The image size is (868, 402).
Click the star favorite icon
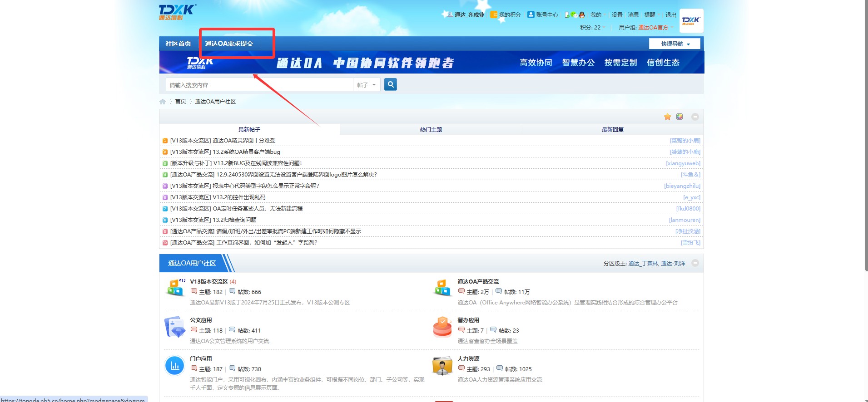click(x=667, y=117)
